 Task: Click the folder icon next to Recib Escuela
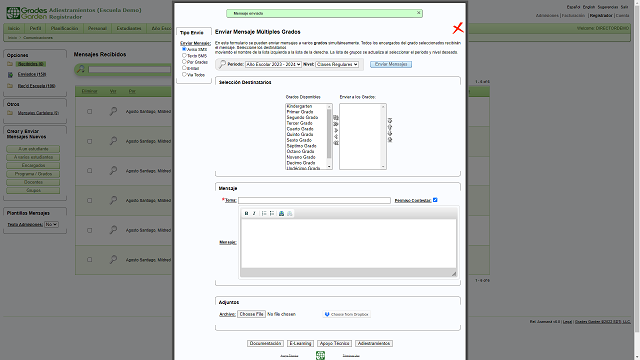pos(10,86)
